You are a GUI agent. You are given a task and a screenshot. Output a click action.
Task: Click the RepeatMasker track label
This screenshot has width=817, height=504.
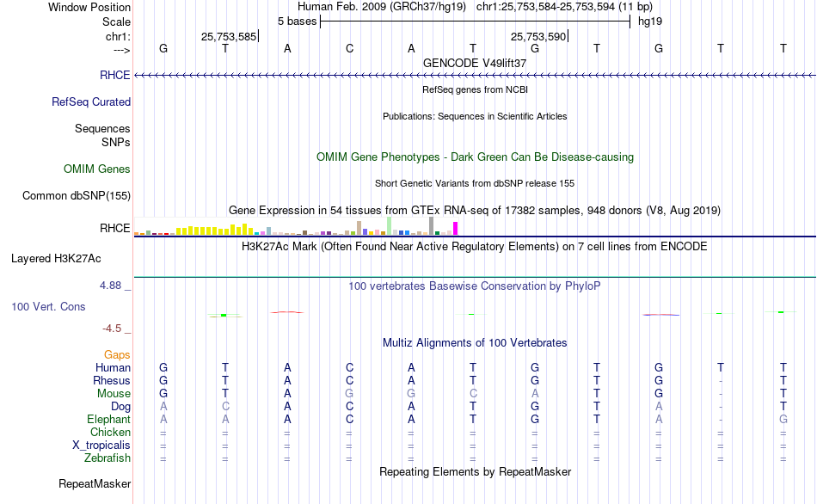coord(95,483)
